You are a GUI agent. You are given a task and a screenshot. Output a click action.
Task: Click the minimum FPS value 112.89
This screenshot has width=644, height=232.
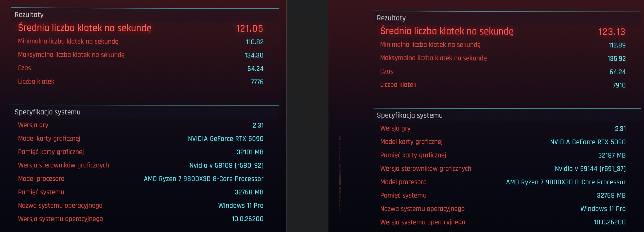(617, 45)
